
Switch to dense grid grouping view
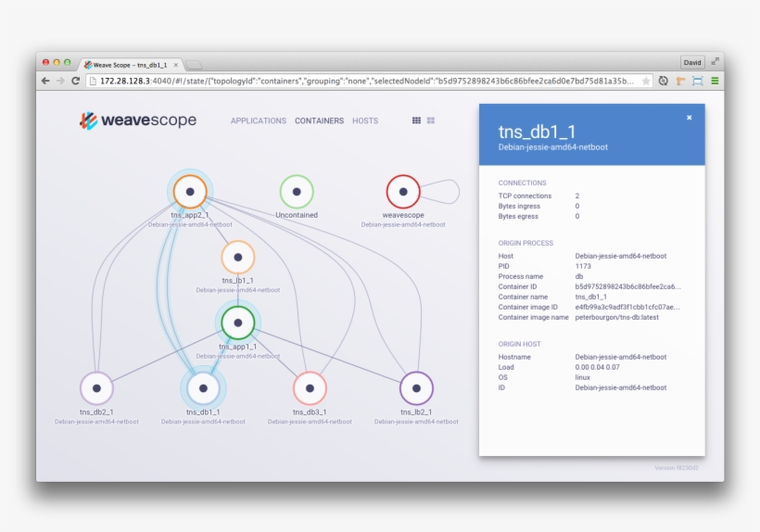point(417,120)
